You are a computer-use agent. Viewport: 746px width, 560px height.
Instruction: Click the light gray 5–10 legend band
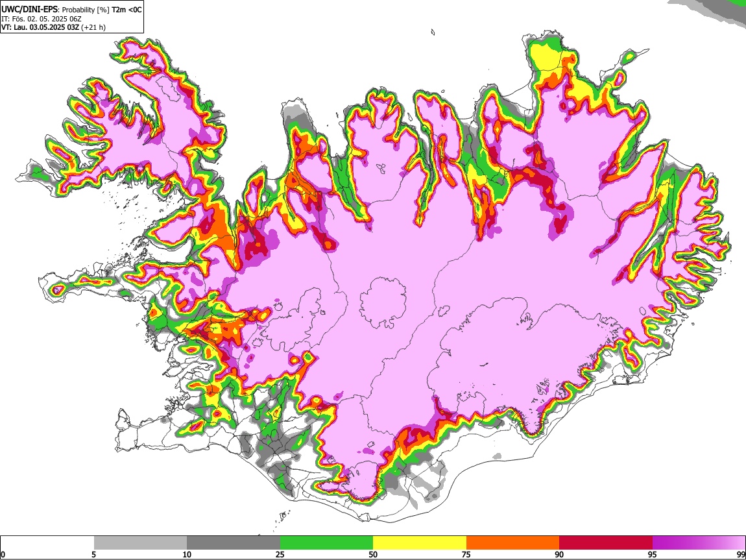[x=140, y=543]
